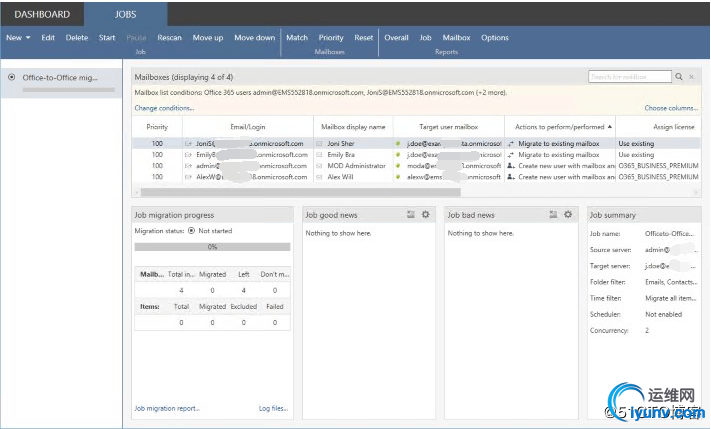Select the Alex Wil mailbox row
Viewport: 711px width, 429px height.
point(416,177)
